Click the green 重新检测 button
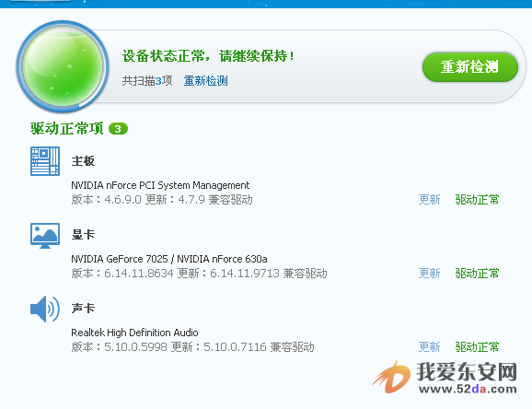 tap(470, 67)
